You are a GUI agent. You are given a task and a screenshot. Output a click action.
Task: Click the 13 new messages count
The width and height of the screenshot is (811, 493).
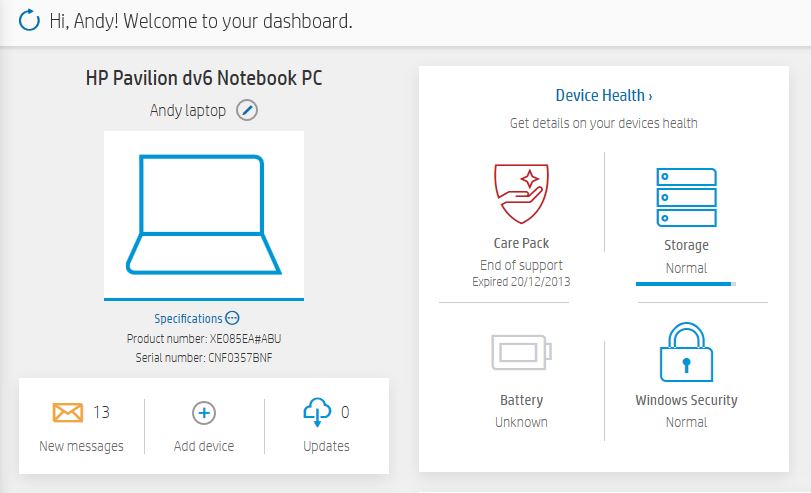tap(101, 412)
